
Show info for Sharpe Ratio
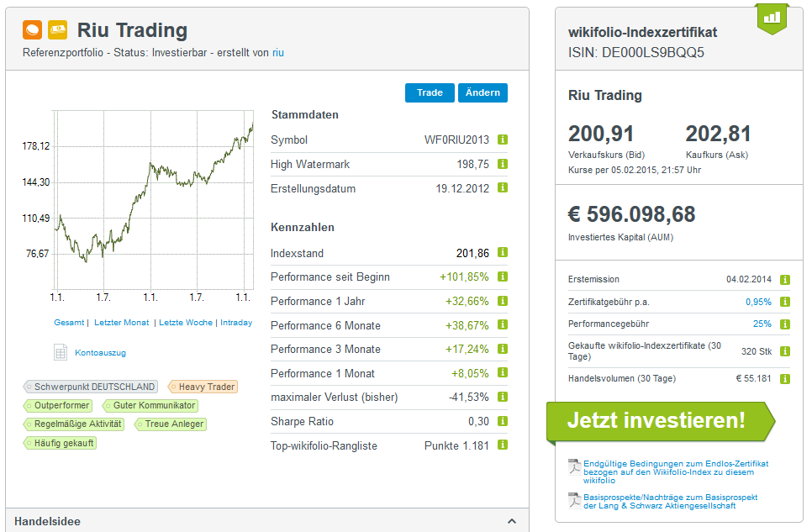(503, 421)
